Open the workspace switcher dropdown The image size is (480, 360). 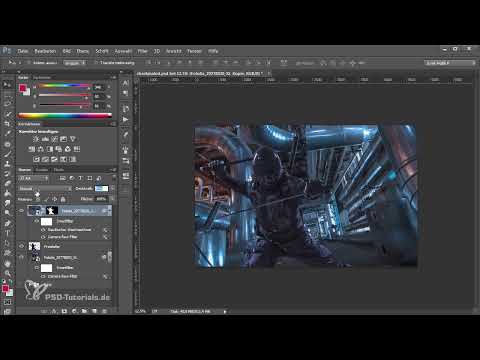(x=450, y=63)
